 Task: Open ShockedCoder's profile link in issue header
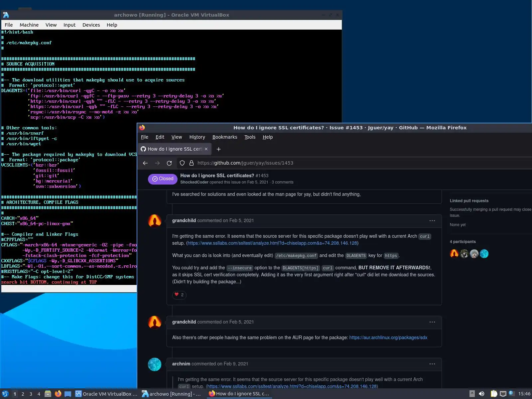[x=194, y=182]
